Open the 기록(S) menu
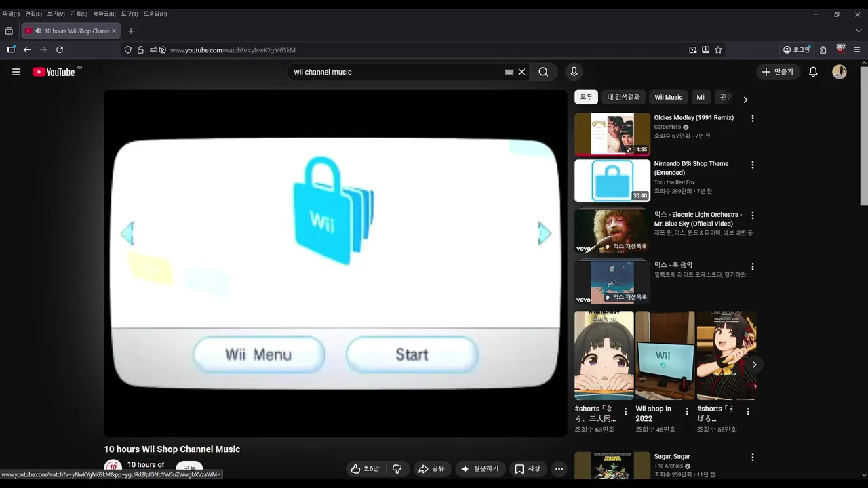The image size is (868, 488). [x=79, y=14]
